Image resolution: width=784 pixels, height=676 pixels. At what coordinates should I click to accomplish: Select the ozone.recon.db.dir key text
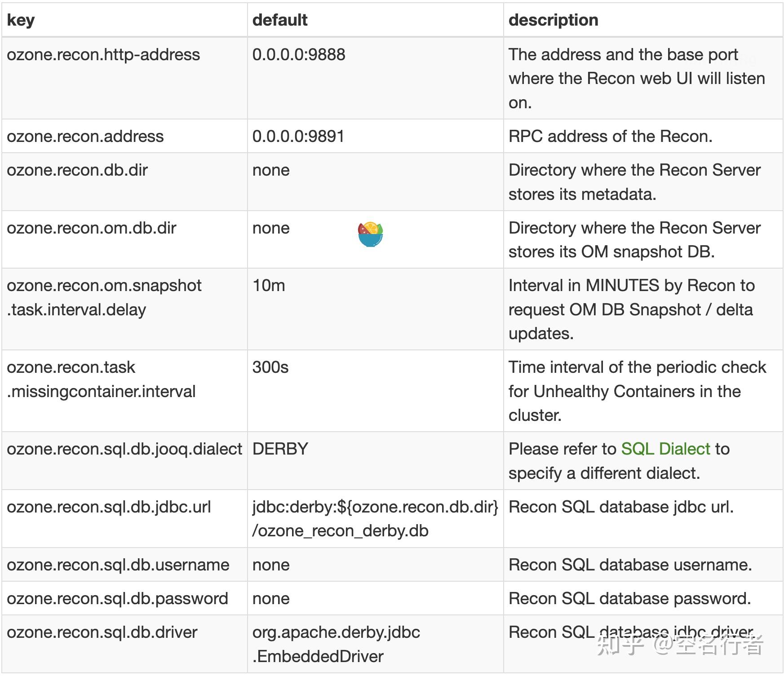point(77,170)
